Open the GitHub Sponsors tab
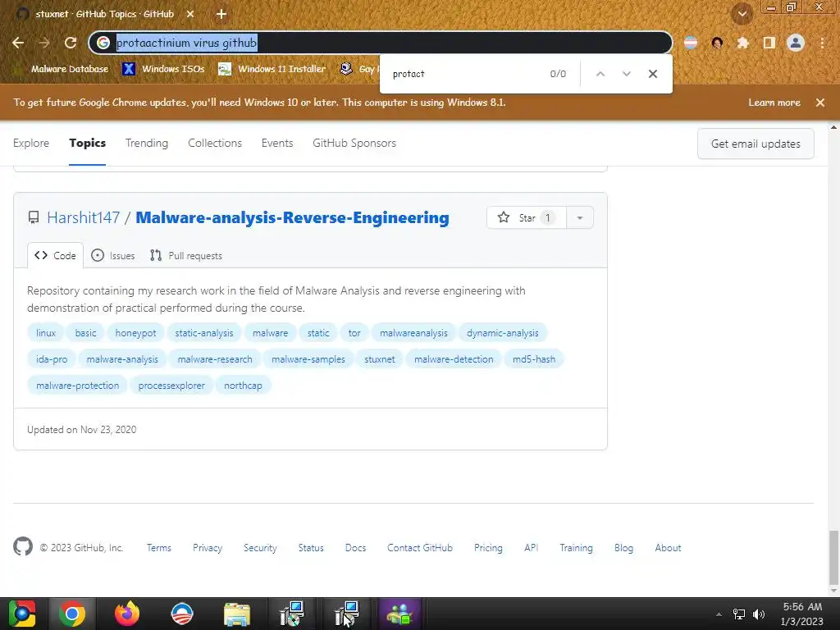Image resolution: width=840 pixels, height=630 pixels. [354, 143]
